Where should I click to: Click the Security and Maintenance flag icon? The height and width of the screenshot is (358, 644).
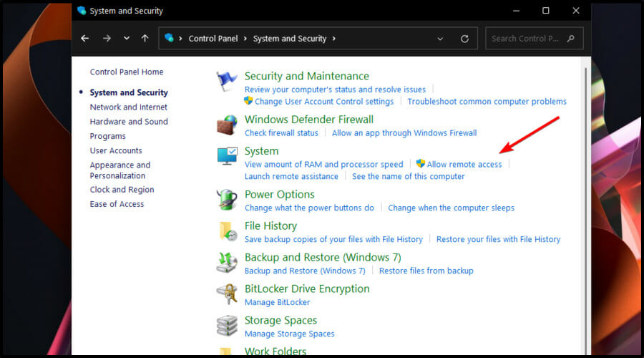[x=227, y=82]
